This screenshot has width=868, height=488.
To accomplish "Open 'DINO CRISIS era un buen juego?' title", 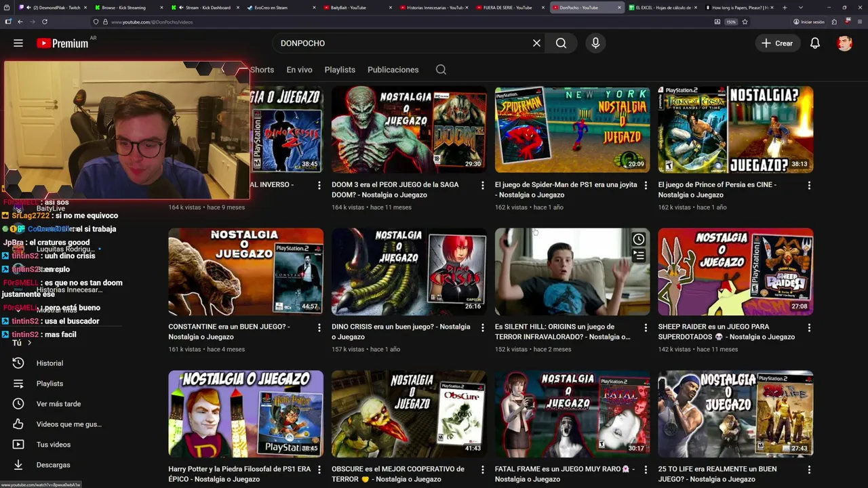I will pos(401,332).
